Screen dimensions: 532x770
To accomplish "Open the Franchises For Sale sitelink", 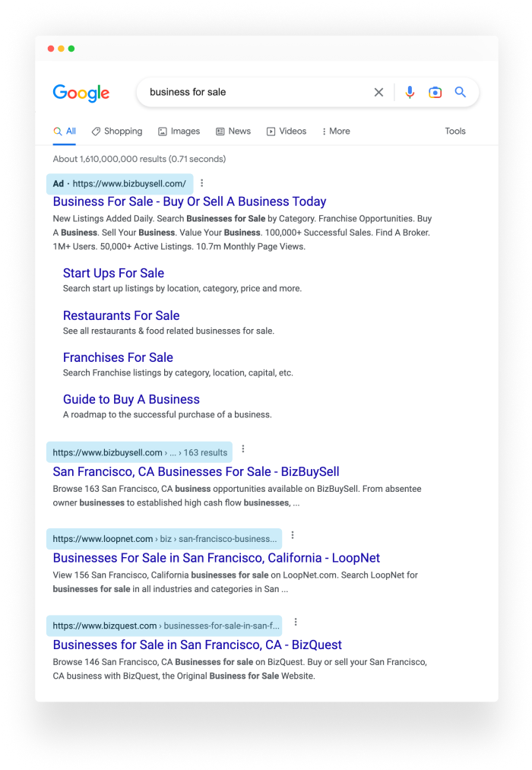I will (x=118, y=357).
